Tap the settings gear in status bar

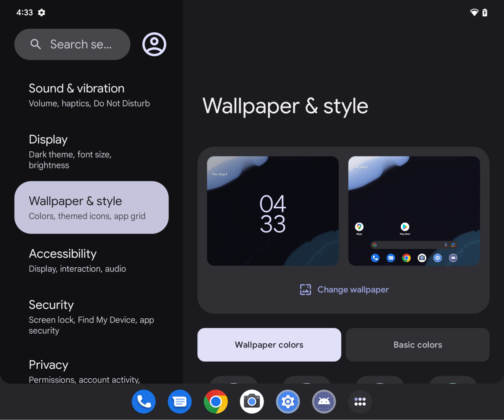pos(42,12)
